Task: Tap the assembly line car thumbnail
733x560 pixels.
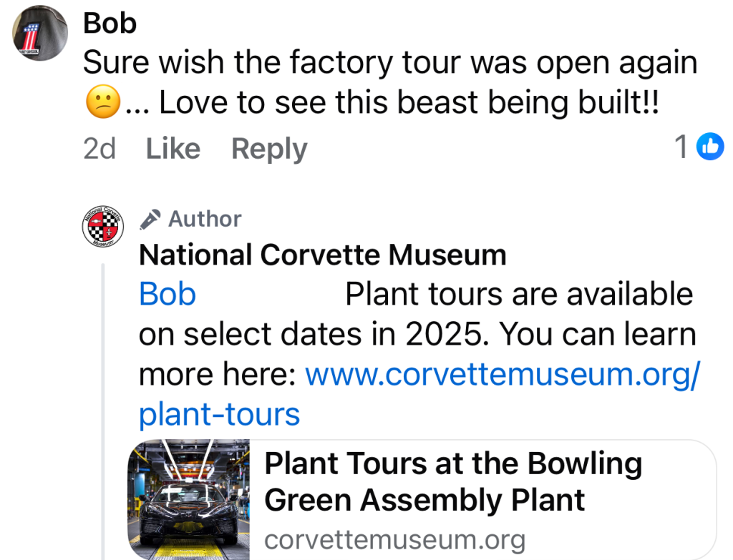Action: point(189,500)
